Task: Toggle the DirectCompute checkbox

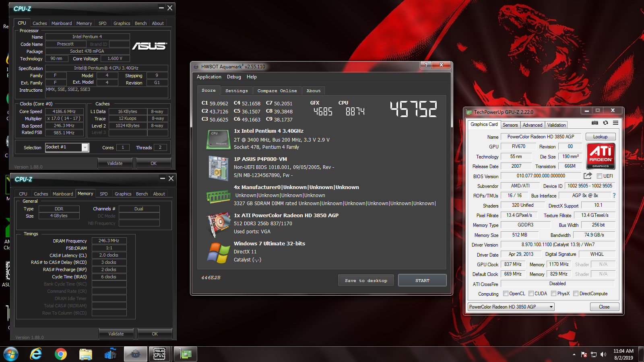Action: 576,294
